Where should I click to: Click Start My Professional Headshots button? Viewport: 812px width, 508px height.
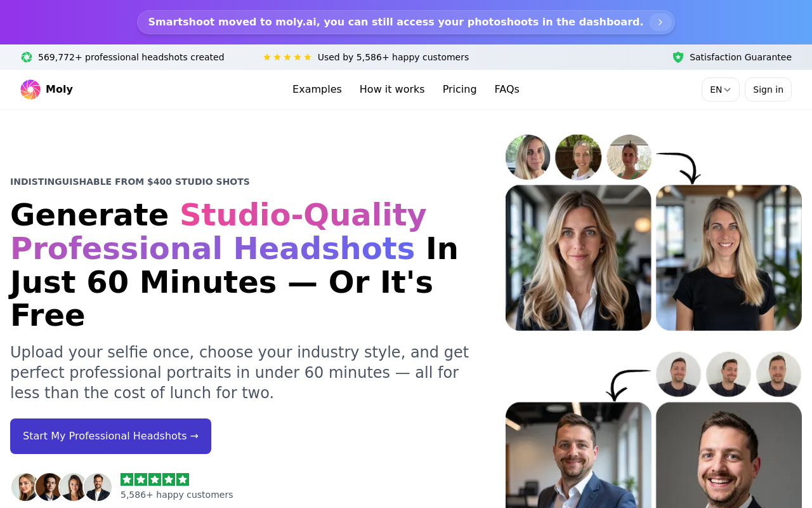pos(110,436)
